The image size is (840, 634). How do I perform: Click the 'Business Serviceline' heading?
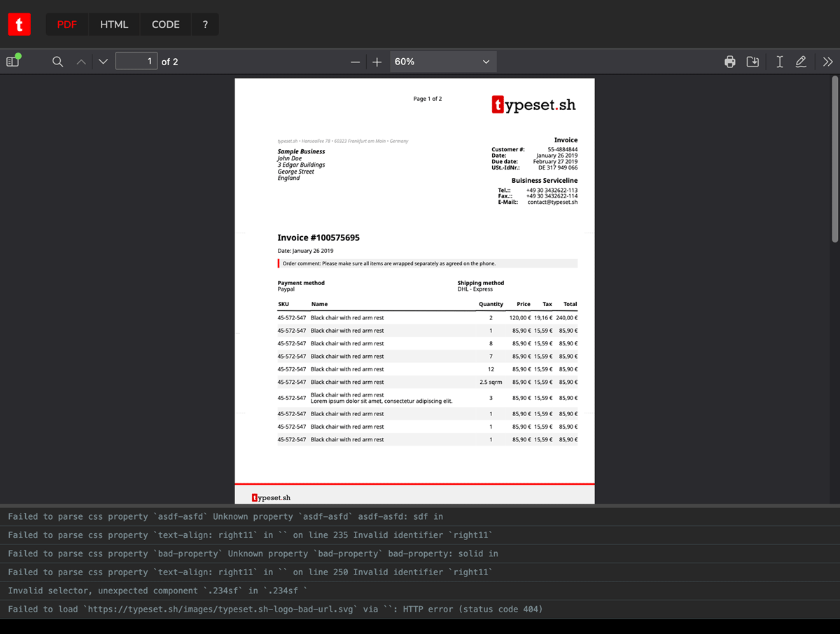click(x=545, y=181)
